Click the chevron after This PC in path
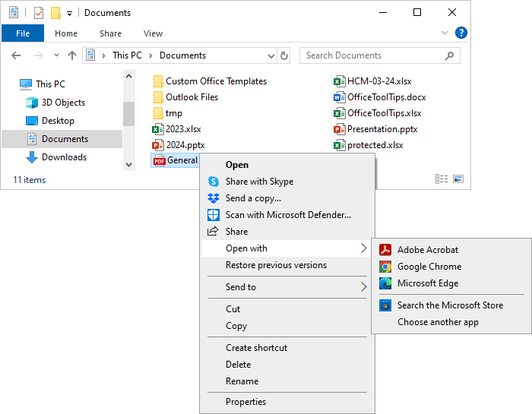The image size is (532, 414). click(150, 55)
